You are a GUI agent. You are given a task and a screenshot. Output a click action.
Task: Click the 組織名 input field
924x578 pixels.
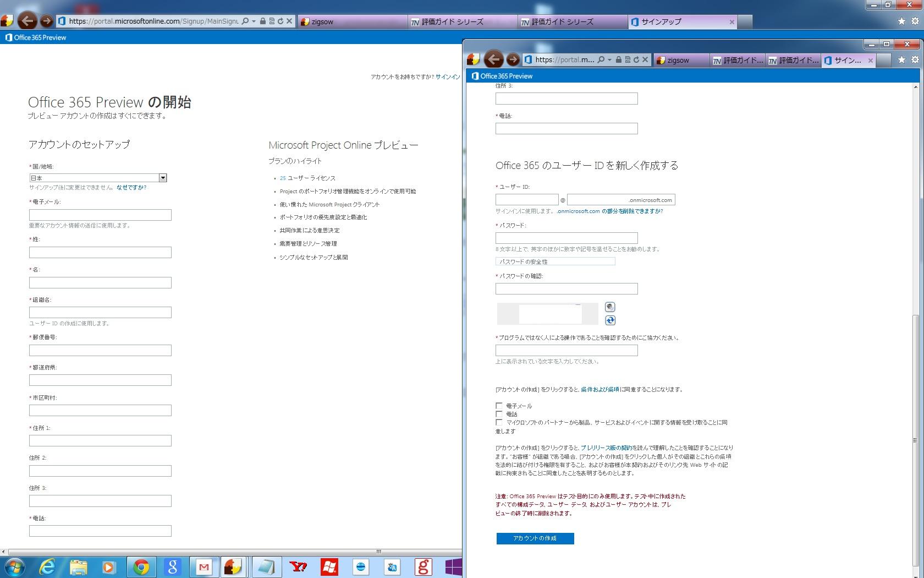click(100, 312)
